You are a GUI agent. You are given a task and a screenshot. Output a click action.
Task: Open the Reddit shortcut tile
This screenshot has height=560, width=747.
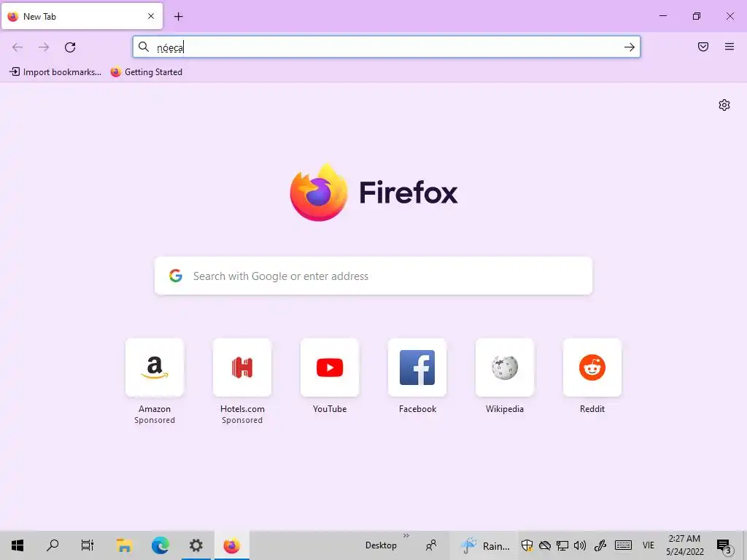[x=592, y=367]
